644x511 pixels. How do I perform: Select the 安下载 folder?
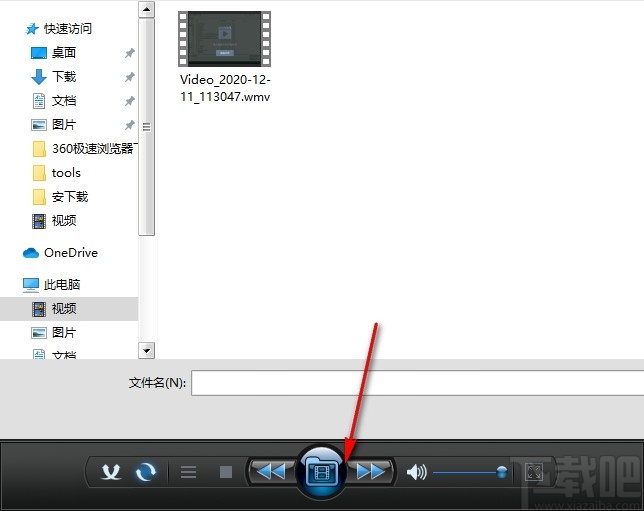click(x=70, y=197)
